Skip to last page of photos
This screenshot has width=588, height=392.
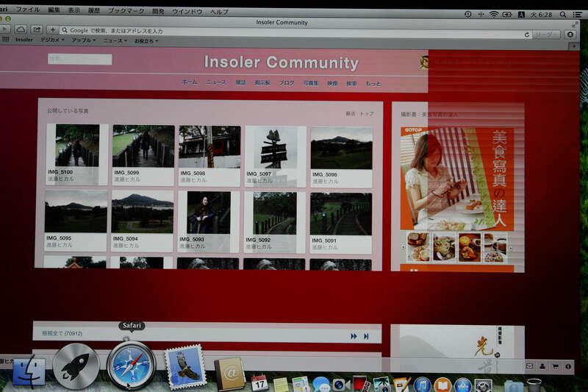[366, 336]
